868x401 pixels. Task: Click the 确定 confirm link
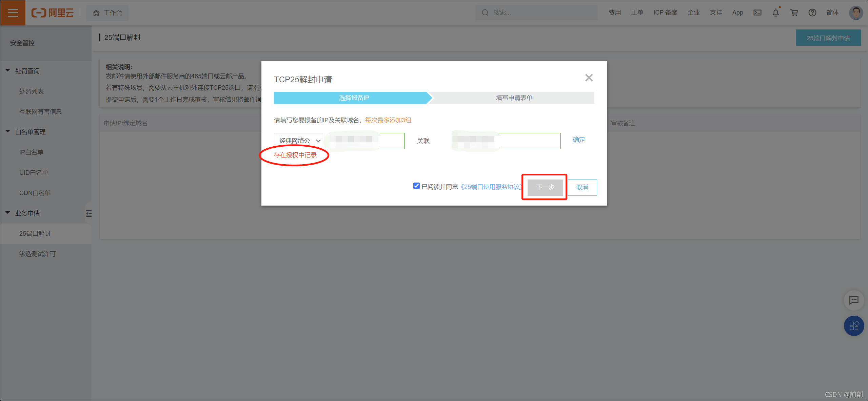(579, 140)
